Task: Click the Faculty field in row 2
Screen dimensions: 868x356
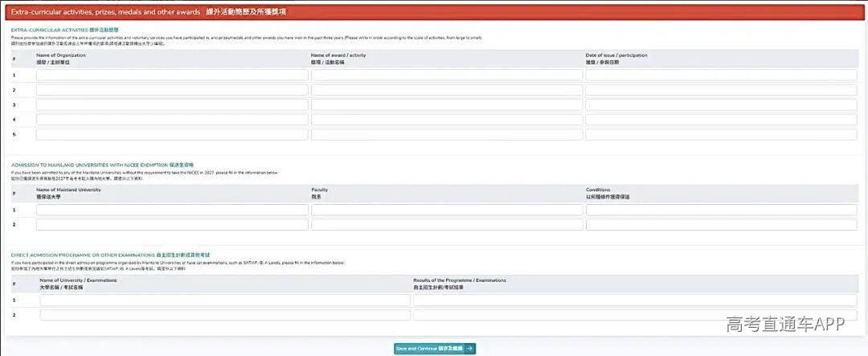Action: pyautogui.click(x=447, y=225)
